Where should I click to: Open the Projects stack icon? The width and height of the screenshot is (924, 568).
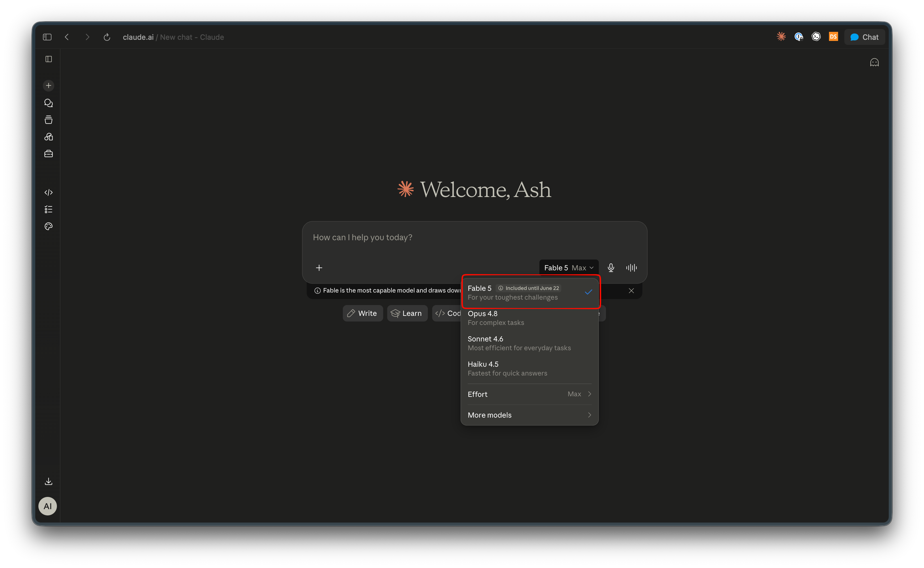click(48, 120)
